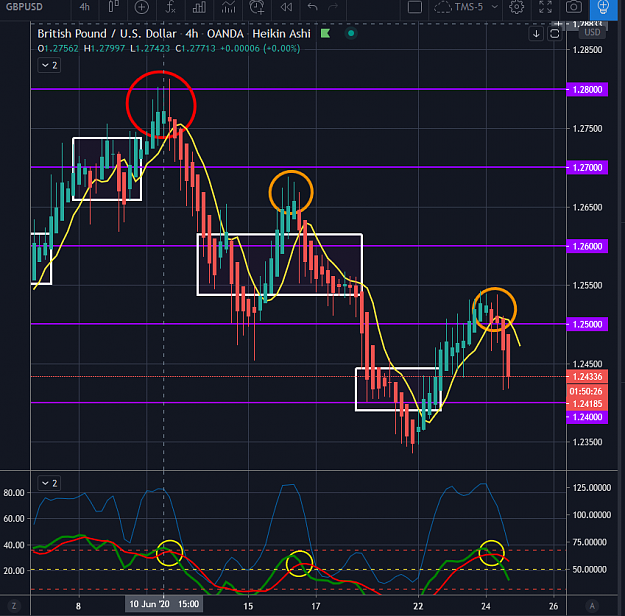Open indicator templates icon
This screenshot has width=625, height=616.
coord(228,7)
